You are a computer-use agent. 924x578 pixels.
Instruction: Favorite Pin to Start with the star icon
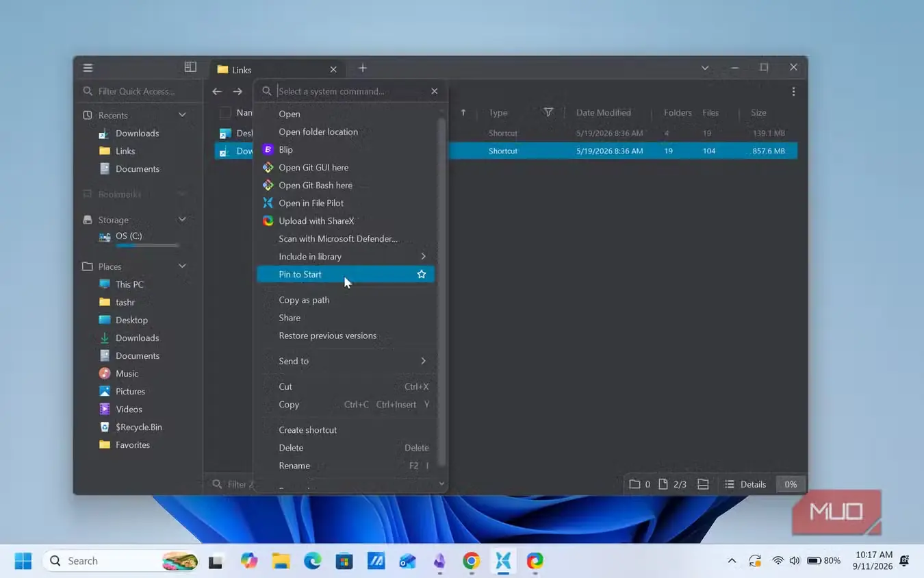tap(422, 274)
